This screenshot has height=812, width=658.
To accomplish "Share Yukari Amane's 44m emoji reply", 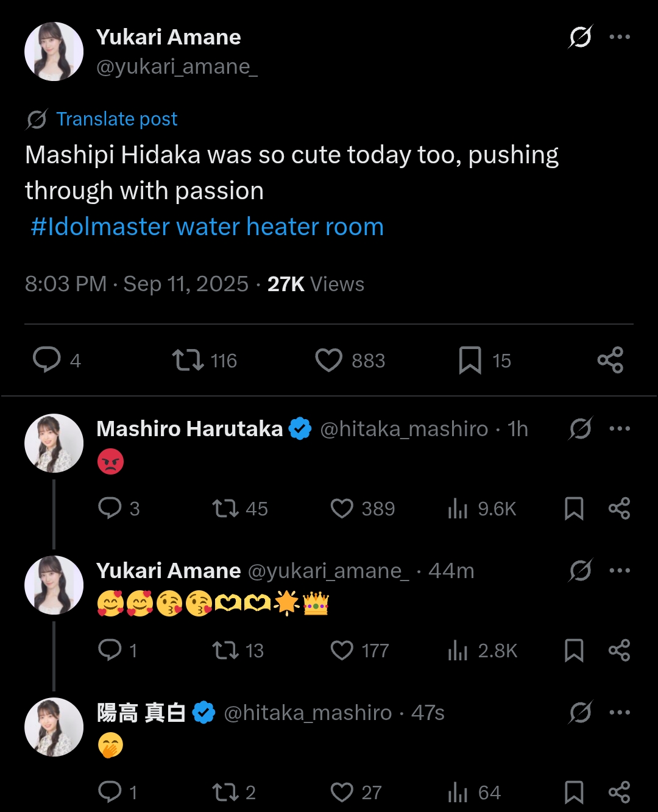I will [x=619, y=651].
